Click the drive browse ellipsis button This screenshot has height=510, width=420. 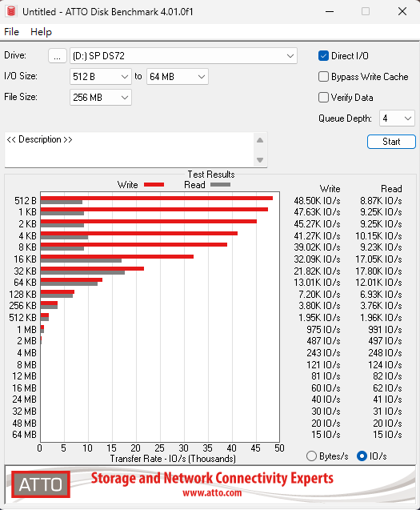point(58,56)
